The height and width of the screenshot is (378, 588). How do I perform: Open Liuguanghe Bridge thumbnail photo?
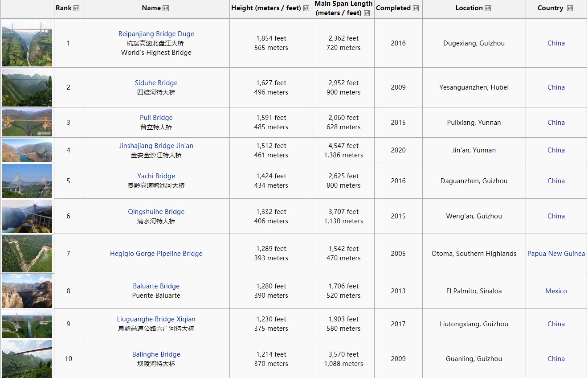(27, 324)
